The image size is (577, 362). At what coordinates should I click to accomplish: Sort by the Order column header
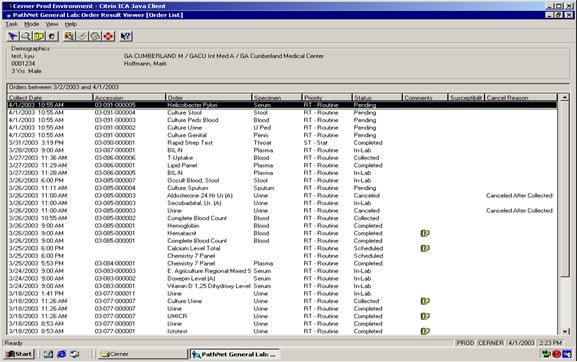click(208, 97)
